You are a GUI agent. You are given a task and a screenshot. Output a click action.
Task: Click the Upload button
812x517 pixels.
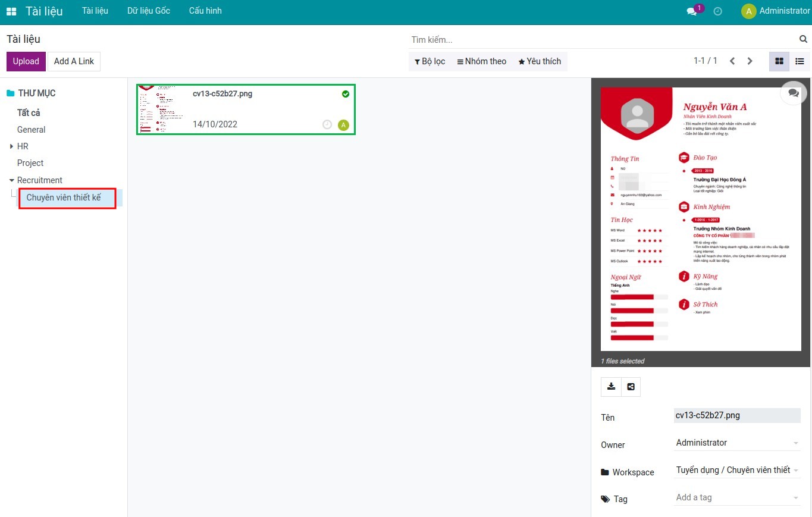point(26,61)
